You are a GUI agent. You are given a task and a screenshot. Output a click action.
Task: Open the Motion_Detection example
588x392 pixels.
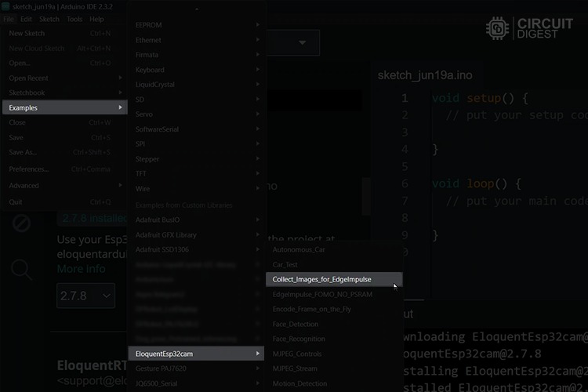click(334, 383)
